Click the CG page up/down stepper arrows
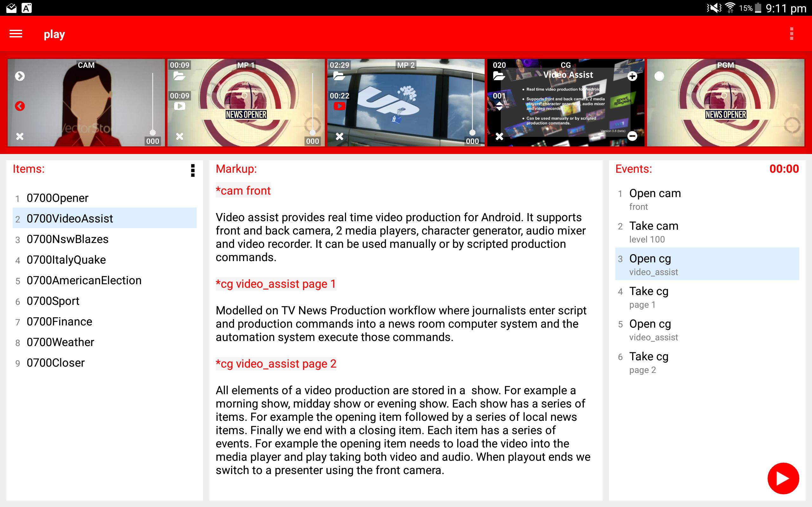This screenshot has width=812, height=507. pyautogui.click(x=499, y=106)
